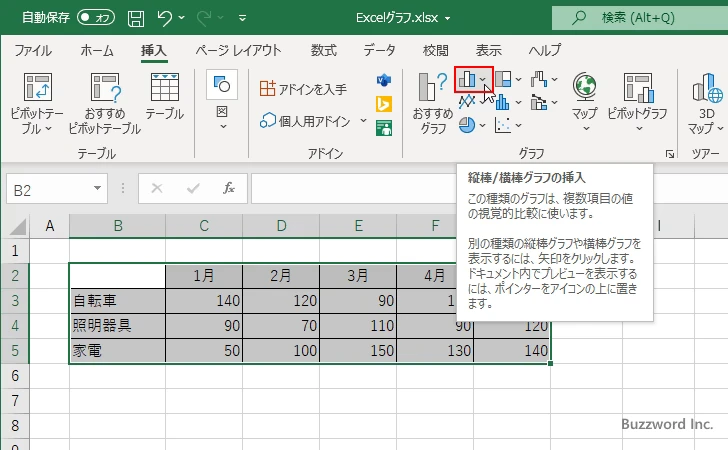The image size is (728, 450).
Task: Click the Save floppy disk icon
Action: coord(136,18)
